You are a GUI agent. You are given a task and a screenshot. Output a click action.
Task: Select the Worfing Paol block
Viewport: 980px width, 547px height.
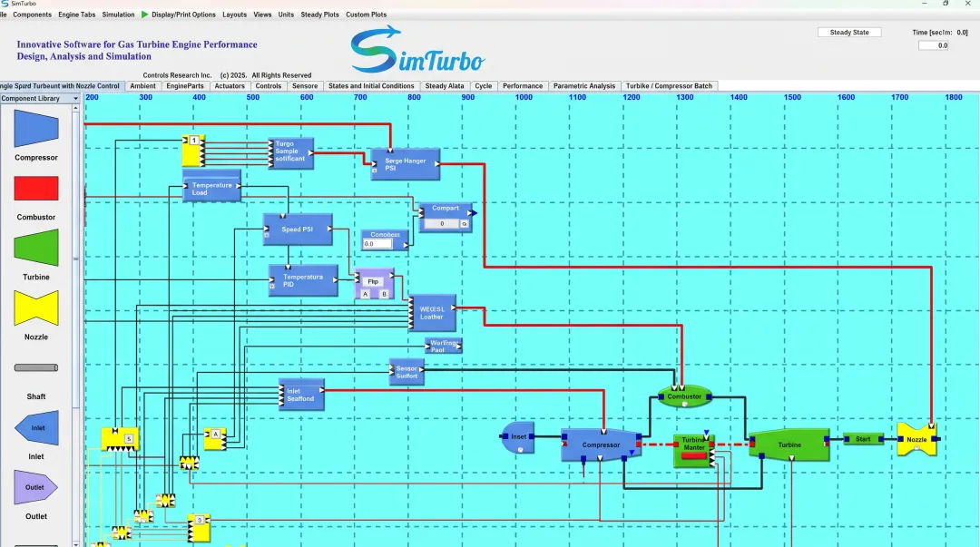point(443,346)
